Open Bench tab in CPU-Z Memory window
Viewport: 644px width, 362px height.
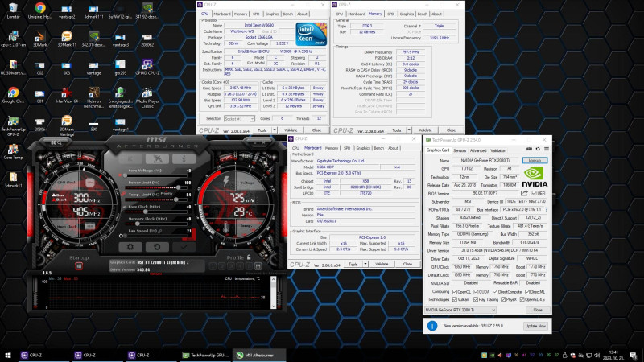pos(423,14)
